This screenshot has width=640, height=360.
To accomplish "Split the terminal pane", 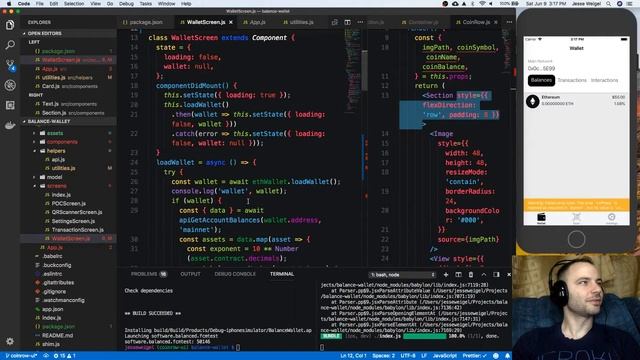I will [x=458, y=275].
